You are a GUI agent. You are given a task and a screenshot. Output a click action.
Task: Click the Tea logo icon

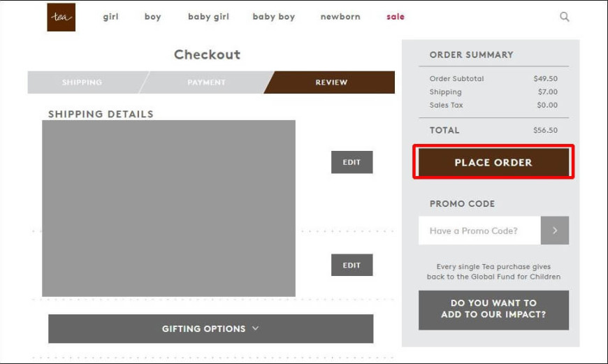[61, 17]
